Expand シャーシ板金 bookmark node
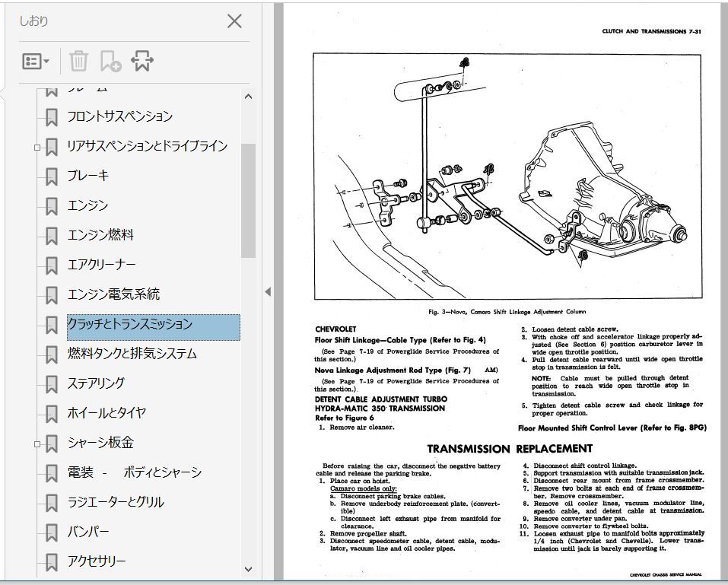Image resolution: width=728 pixels, height=585 pixels. click(37, 444)
